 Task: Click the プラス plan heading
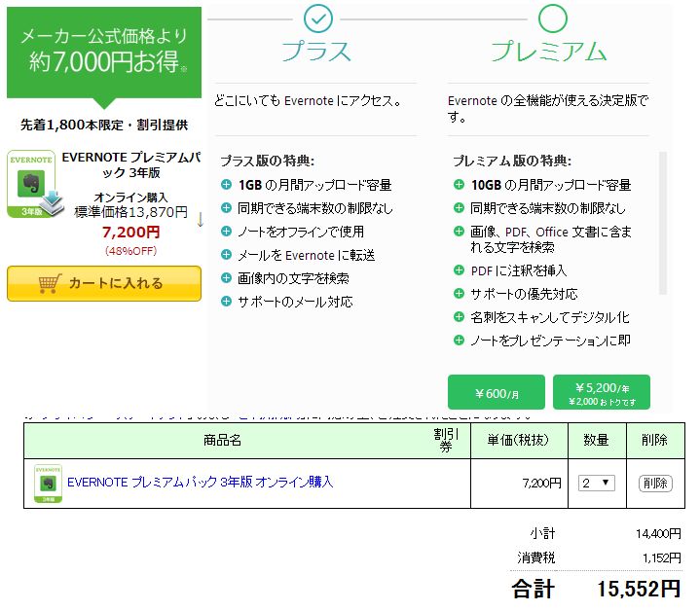[317, 52]
